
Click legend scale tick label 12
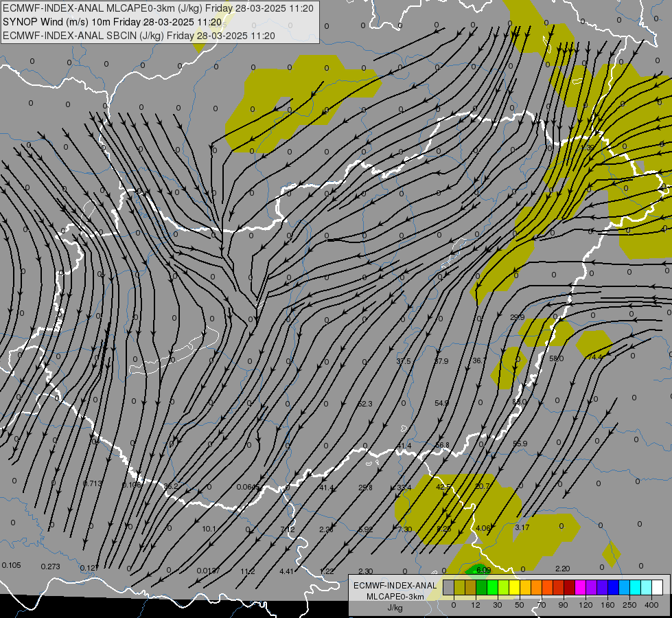pyautogui.click(x=476, y=605)
